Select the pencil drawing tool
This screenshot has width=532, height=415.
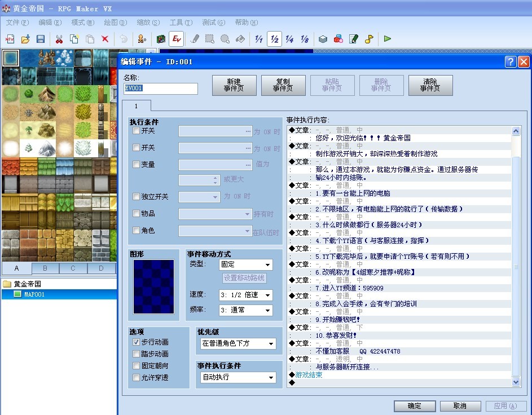[x=195, y=39]
